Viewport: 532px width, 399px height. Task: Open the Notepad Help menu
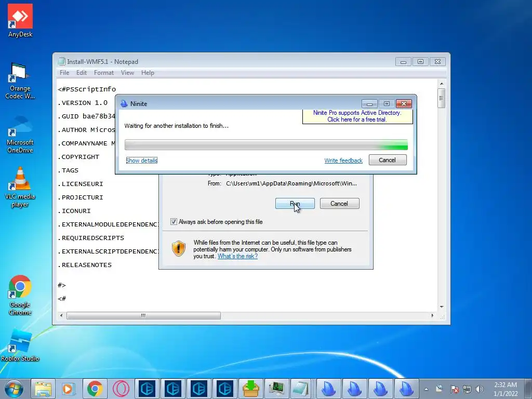point(148,73)
